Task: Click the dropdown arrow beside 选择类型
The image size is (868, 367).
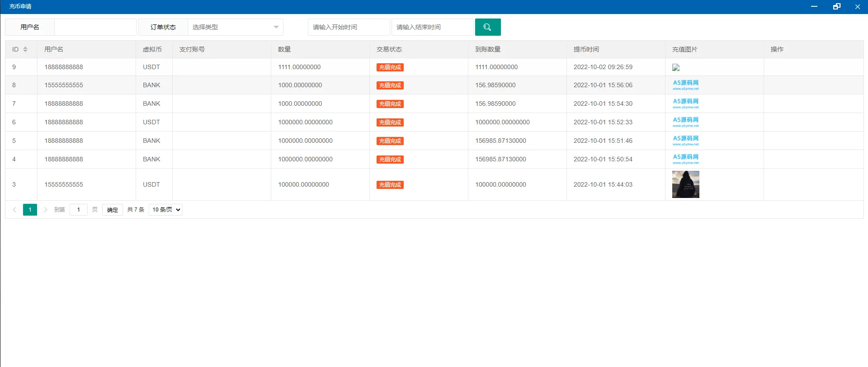Action: coord(276,27)
